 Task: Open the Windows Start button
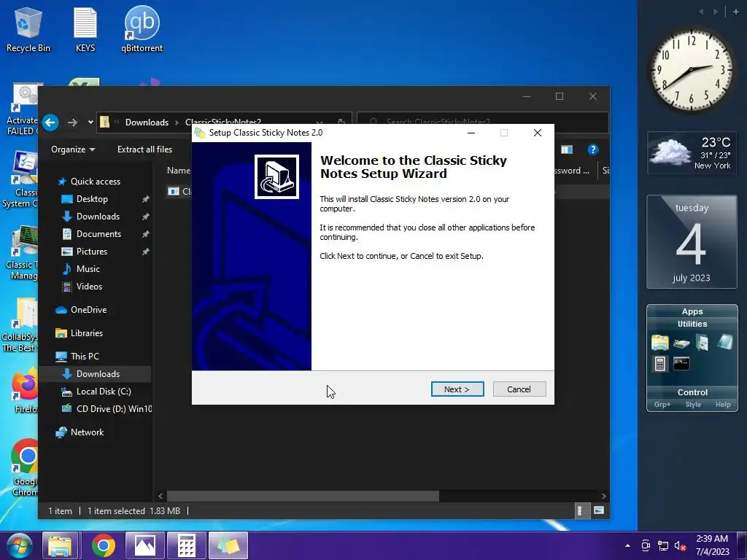click(20, 545)
